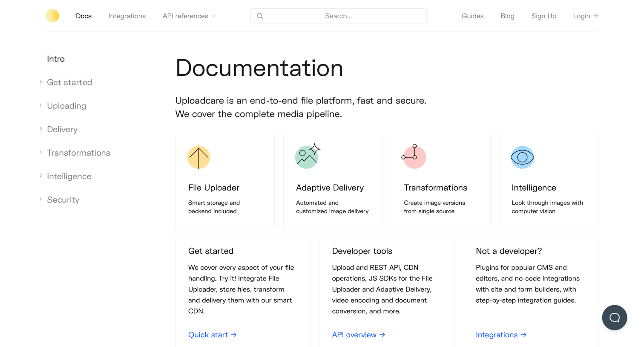The image size is (644, 347).
Task: Click the 'Not a developer?' heading
Action: pyautogui.click(x=509, y=251)
